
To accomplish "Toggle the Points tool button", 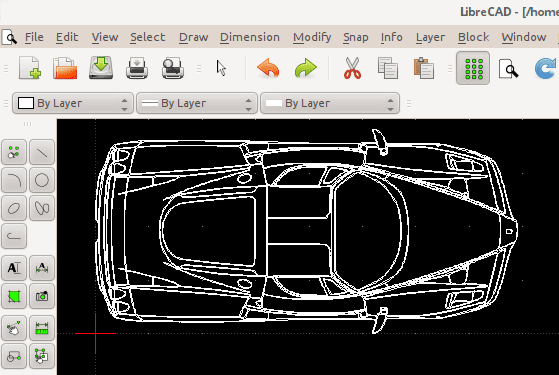I will click(x=14, y=152).
